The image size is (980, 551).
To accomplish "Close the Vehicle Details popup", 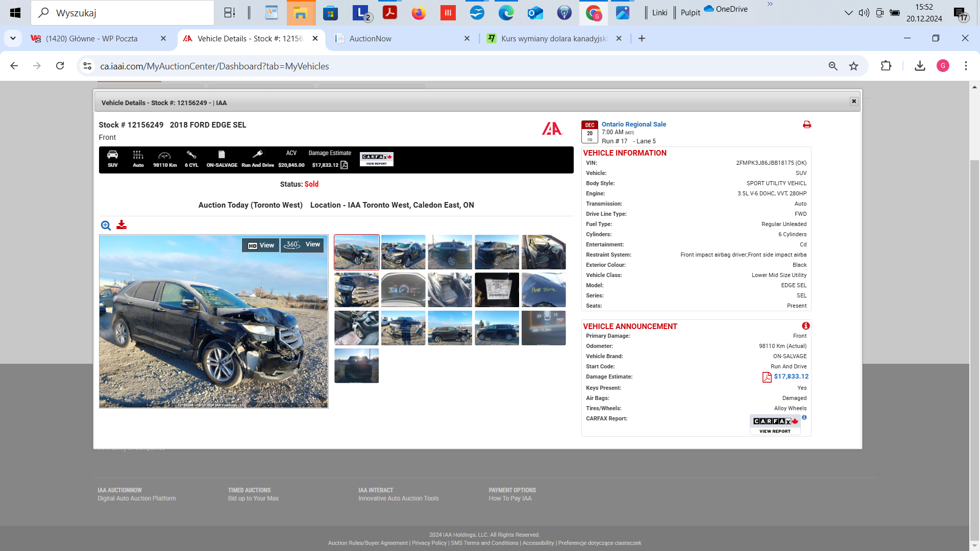I will (x=853, y=102).
